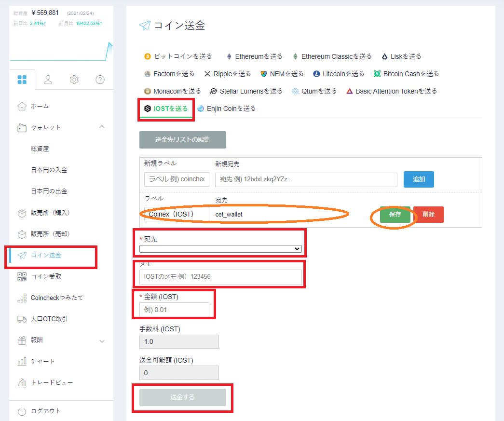Click the green 保存 button
Viewport: 504px width, 421px height.
(x=395, y=214)
